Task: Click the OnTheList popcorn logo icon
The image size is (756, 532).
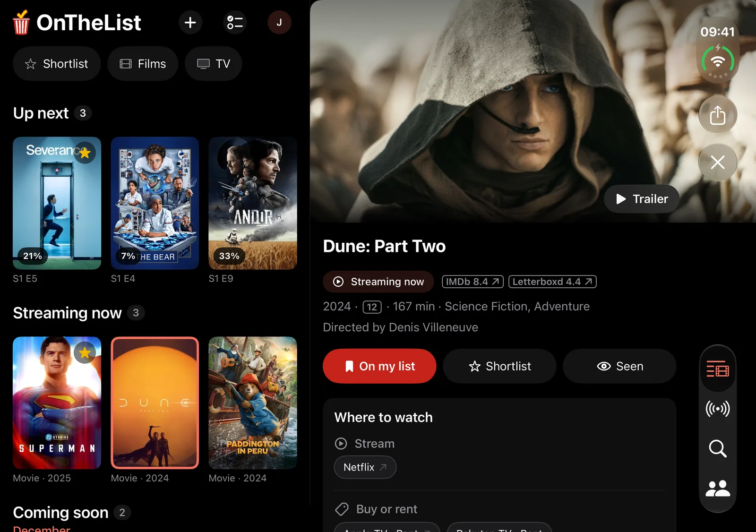Action: click(x=21, y=22)
